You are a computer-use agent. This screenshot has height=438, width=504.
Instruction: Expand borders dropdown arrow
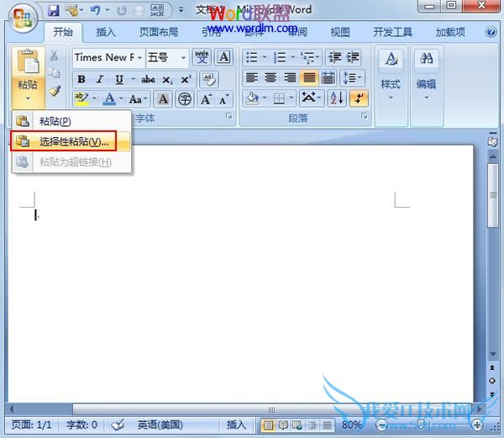coord(291,98)
